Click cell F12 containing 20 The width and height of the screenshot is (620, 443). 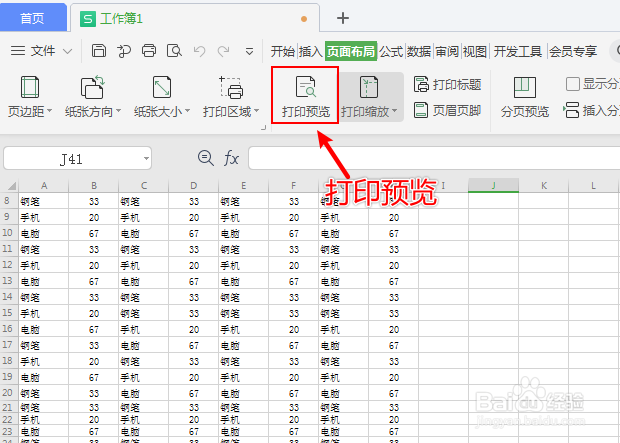point(293,265)
